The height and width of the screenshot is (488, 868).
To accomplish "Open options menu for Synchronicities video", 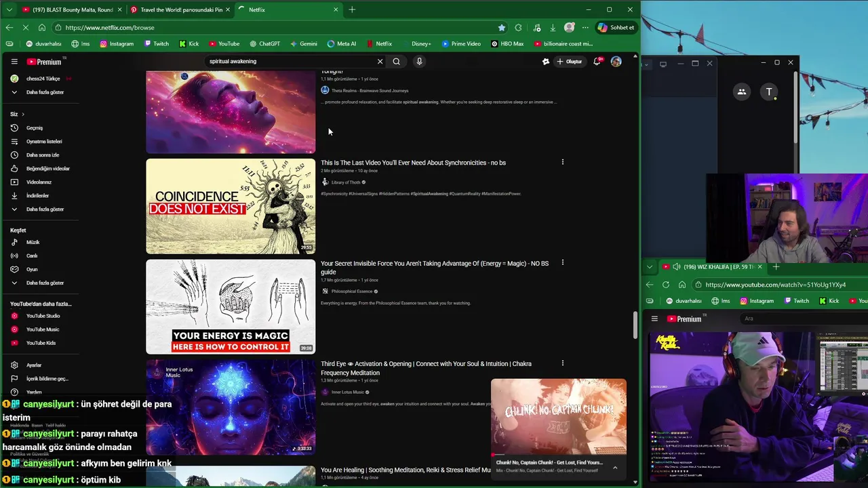I will (x=562, y=162).
